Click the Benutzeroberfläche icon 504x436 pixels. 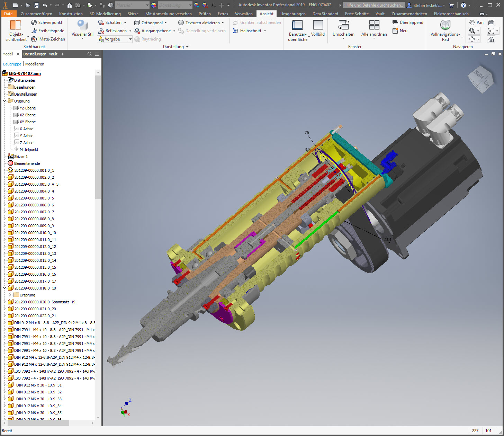click(297, 25)
